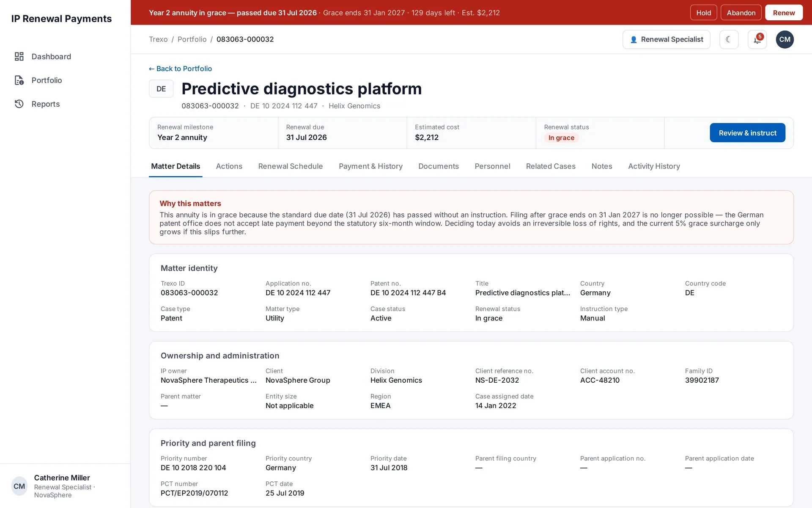Click Catherine Miller avatar in sidebar footer

click(19, 486)
